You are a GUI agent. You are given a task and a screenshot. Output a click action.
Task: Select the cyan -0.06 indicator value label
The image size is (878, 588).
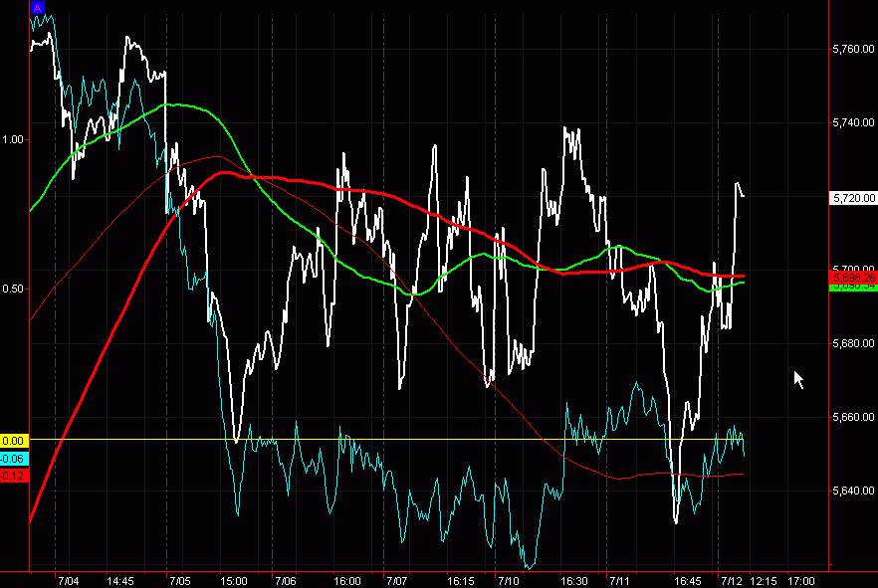pos(14,459)
